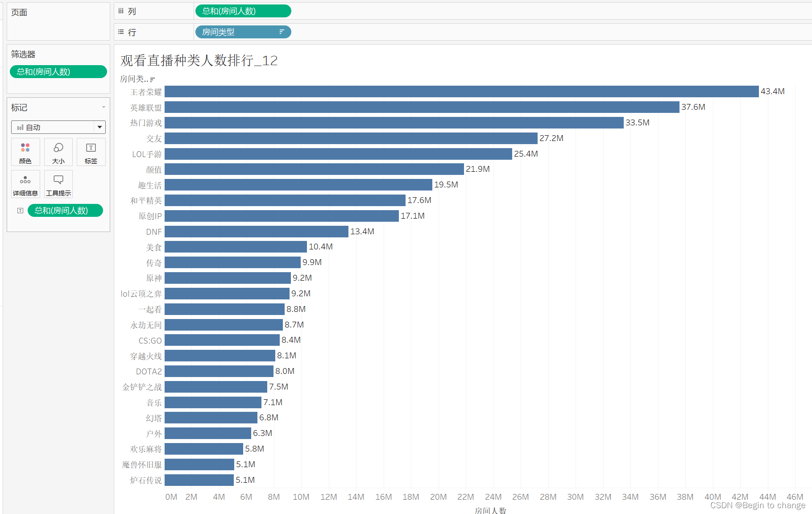The height and width of the screenshot is (514, 812).
Task: Click the 20M tick on the axis
Action: pos(438,497)
